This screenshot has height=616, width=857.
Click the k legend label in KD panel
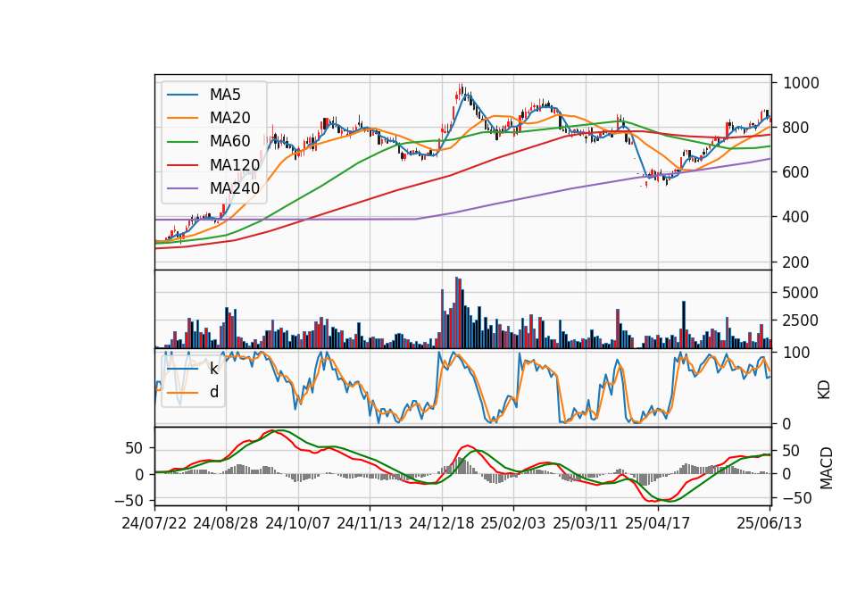pyautogui.click(x=213, y=369)
